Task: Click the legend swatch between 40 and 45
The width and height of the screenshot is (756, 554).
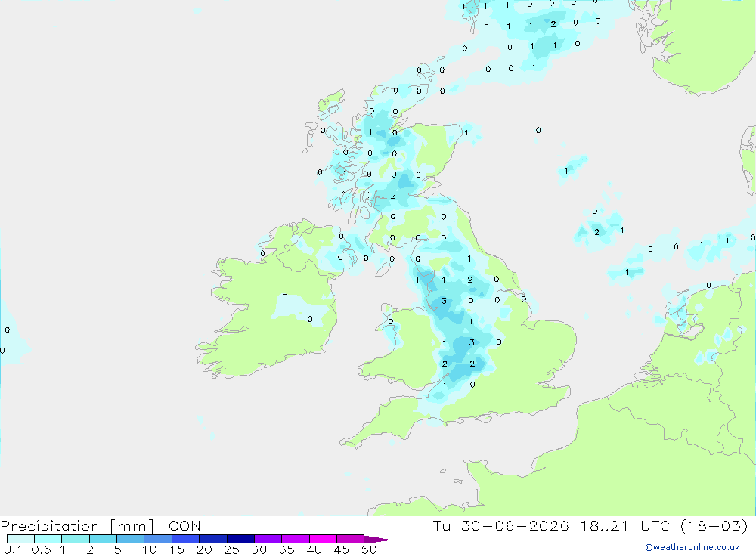Action: click(x=323, y=539)
